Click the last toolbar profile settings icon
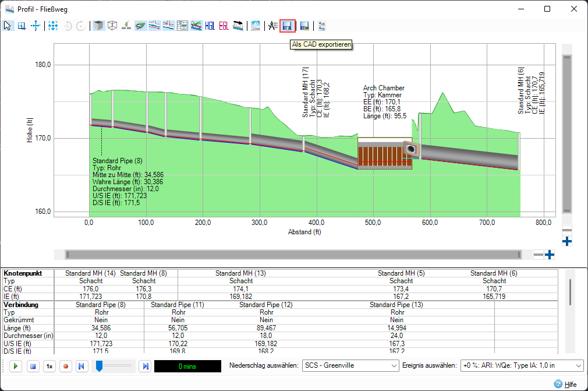Image resolution: width=588 pixels, height=391 pixels. coord(321,26)
